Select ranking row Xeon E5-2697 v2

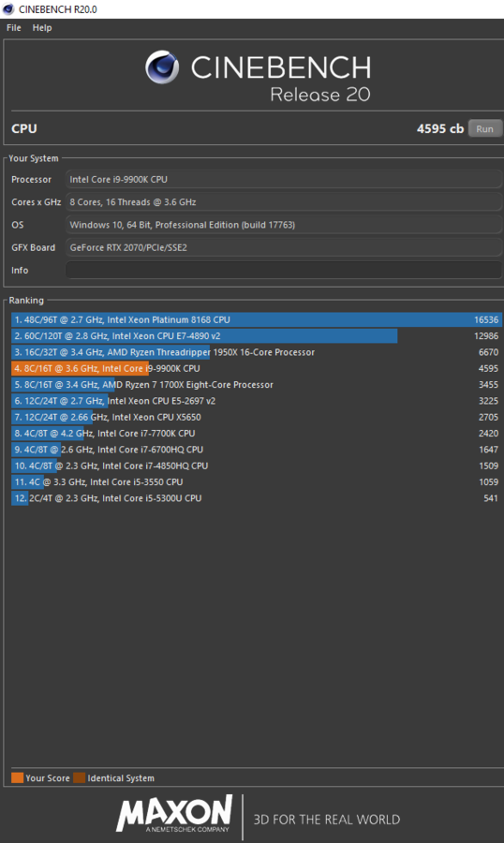click(x=257, y=401)
